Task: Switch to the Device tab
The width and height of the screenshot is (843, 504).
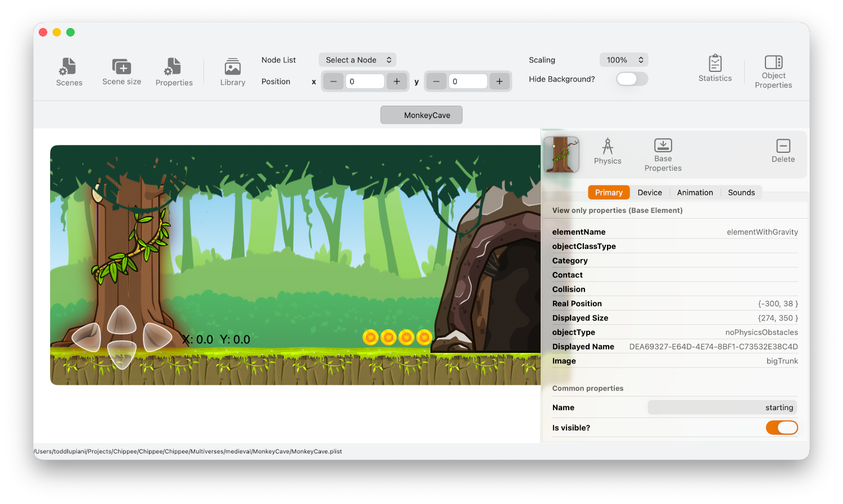Action: [650, 193]
